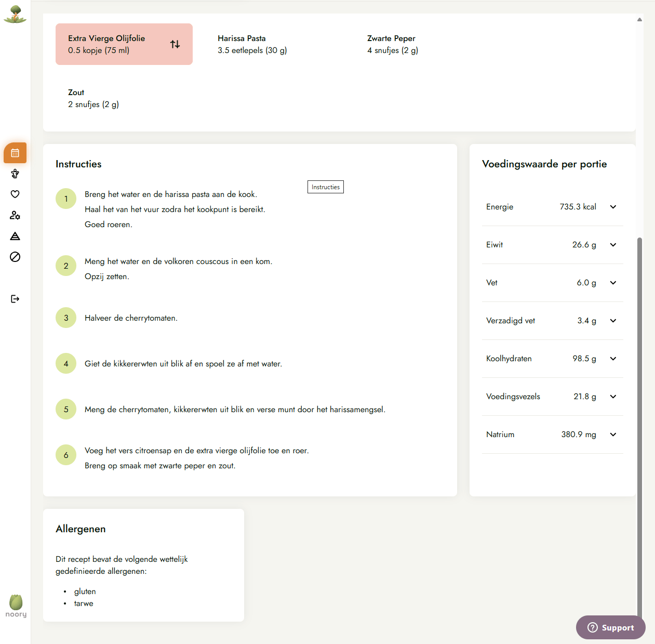Log out using the sidebar exit icon
This screenshot has width=655, height=644.
15,298
